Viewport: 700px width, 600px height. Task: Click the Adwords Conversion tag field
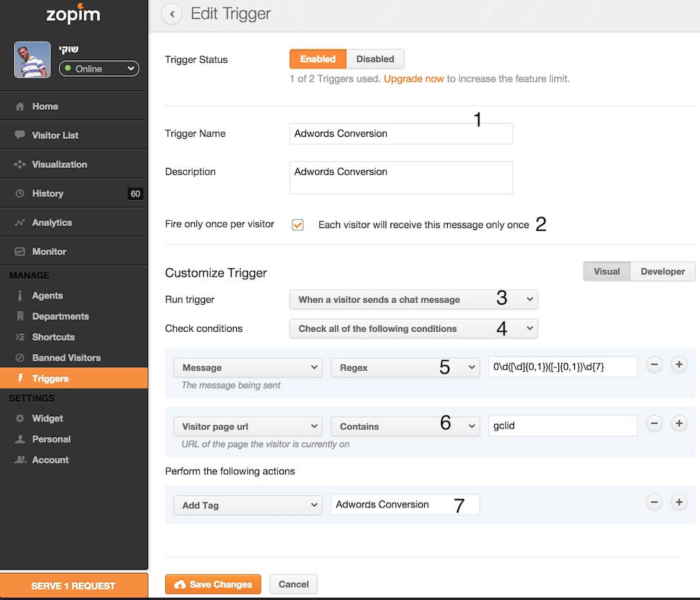click(x=406, y=505)
